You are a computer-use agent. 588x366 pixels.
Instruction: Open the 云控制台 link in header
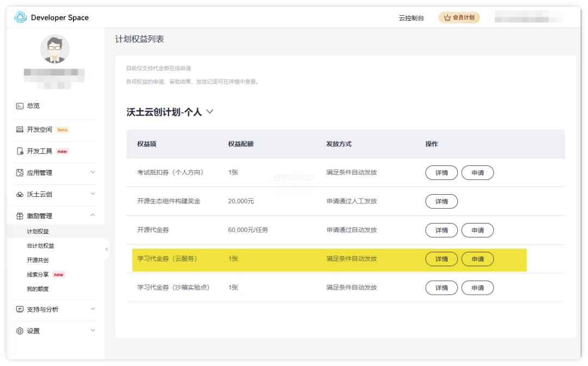pyautogui.click(x=411, y=18)
